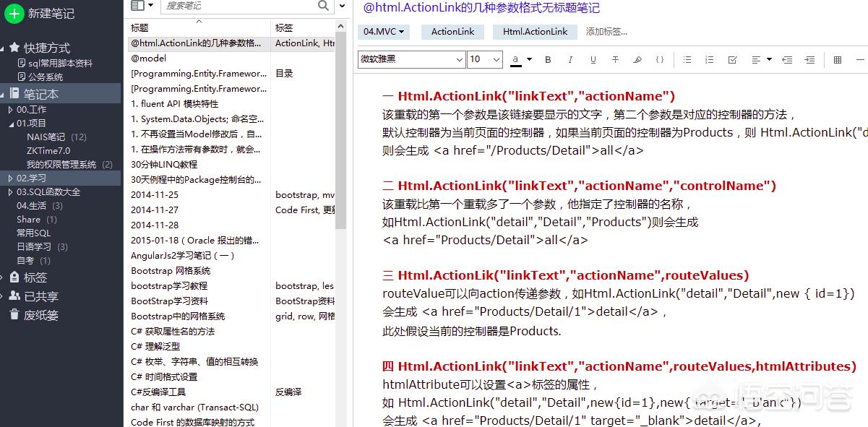Viewport: 868px width, 427px height.
Task: Toggle italic formatting
Action: click(x=570, y=60)
